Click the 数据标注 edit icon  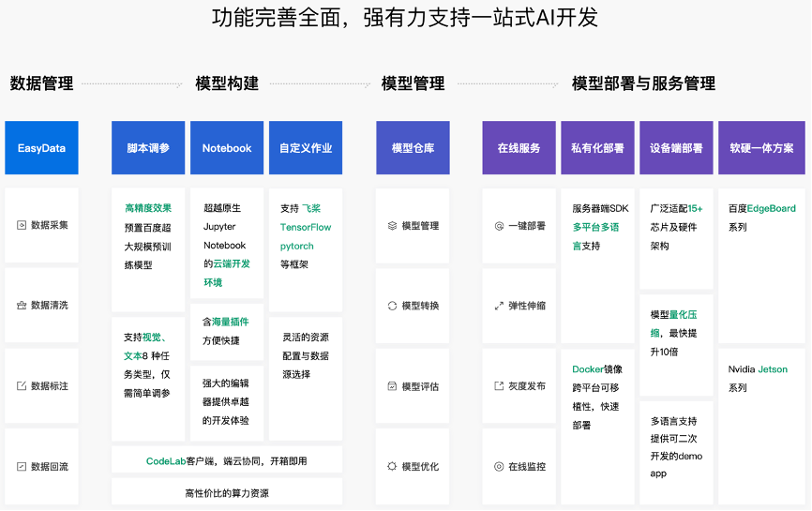tap(22, 385)
